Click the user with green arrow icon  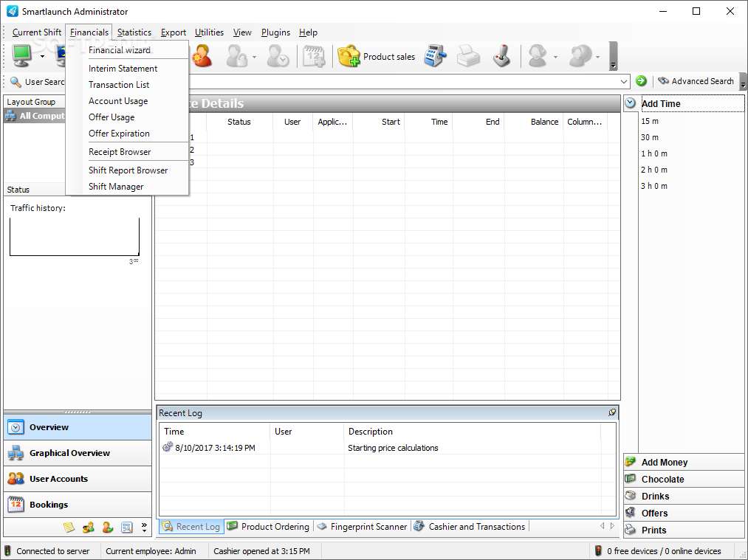[x=107, y=527]
